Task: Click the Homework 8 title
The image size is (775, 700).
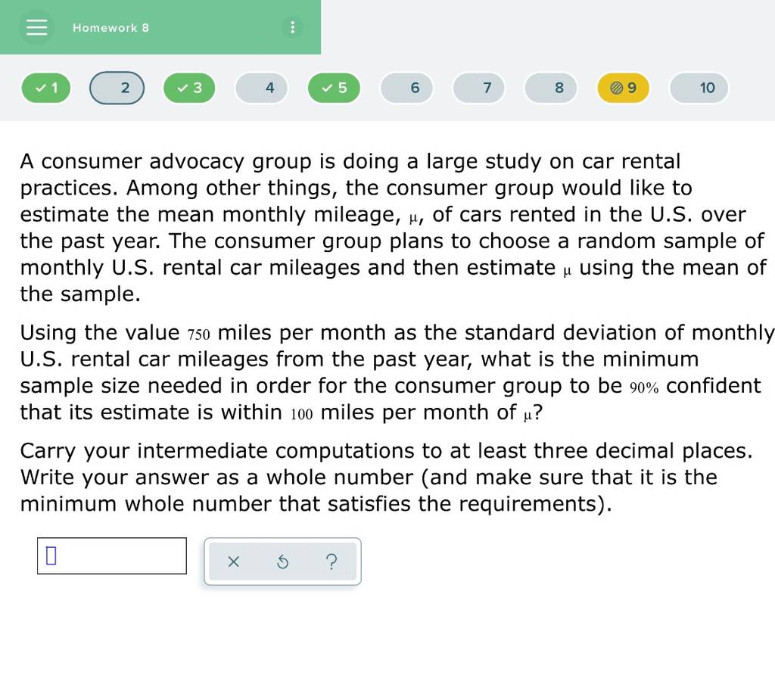Action: (110, 28)
